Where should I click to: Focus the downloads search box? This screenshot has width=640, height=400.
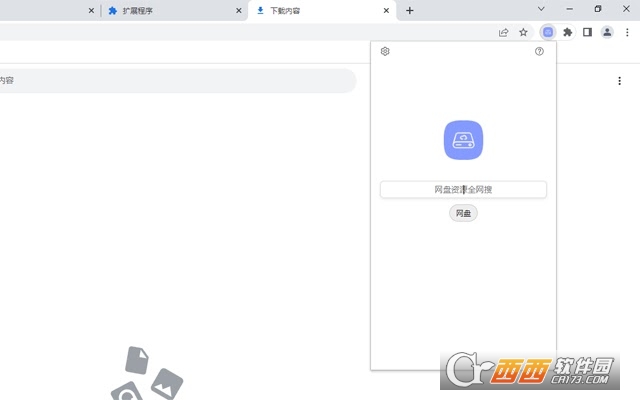tap(176, 80)
